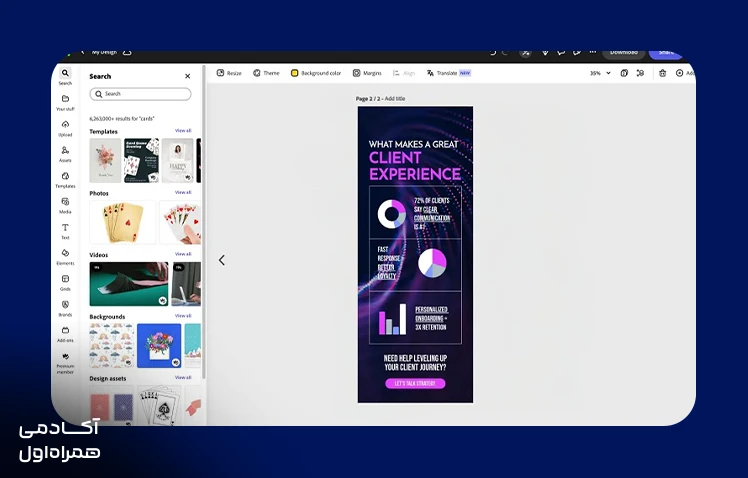
Task: Open the Assets panel
Action: (x=65, y=154)
